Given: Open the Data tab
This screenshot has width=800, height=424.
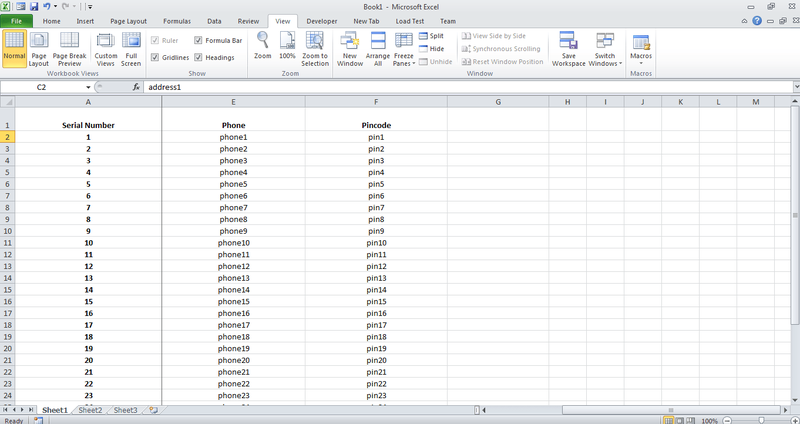Looking at the screenshot, I should pos(214,21).
